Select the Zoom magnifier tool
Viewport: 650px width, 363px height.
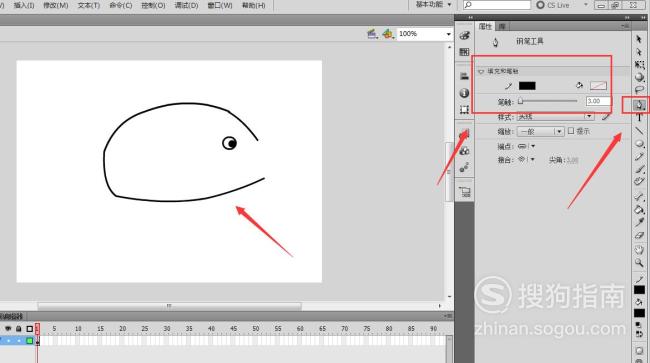point(639,263)
